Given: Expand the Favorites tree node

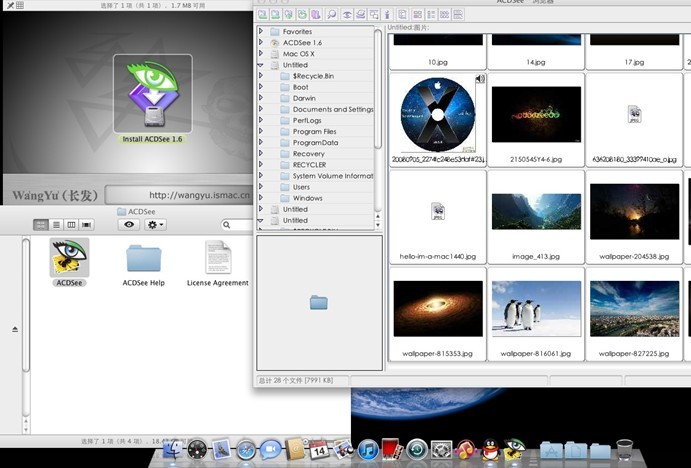Looking at the screenshot, I should click(x=261, y=32).
